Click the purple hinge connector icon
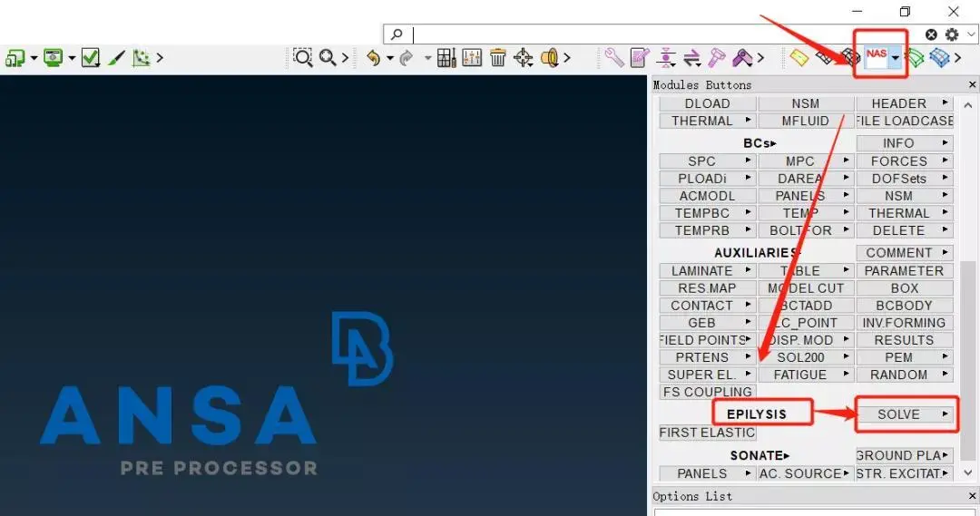The image size is (980, 516). (742, 58)
